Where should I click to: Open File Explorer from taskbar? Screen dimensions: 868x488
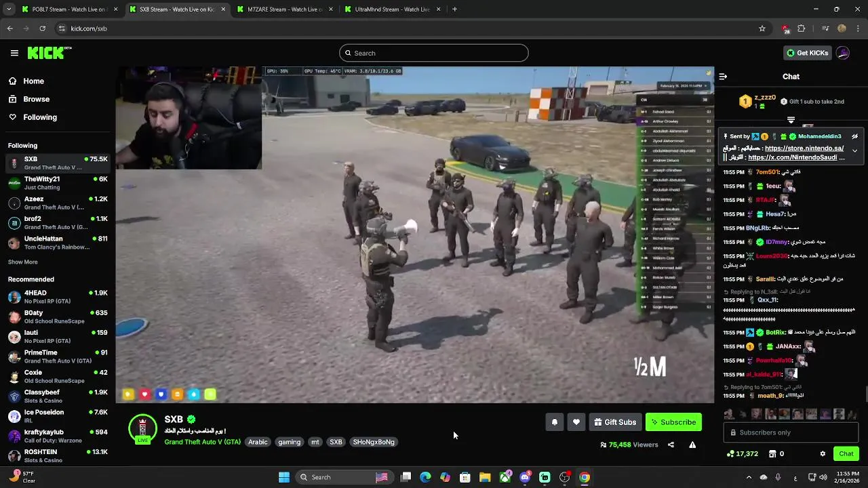485,477
